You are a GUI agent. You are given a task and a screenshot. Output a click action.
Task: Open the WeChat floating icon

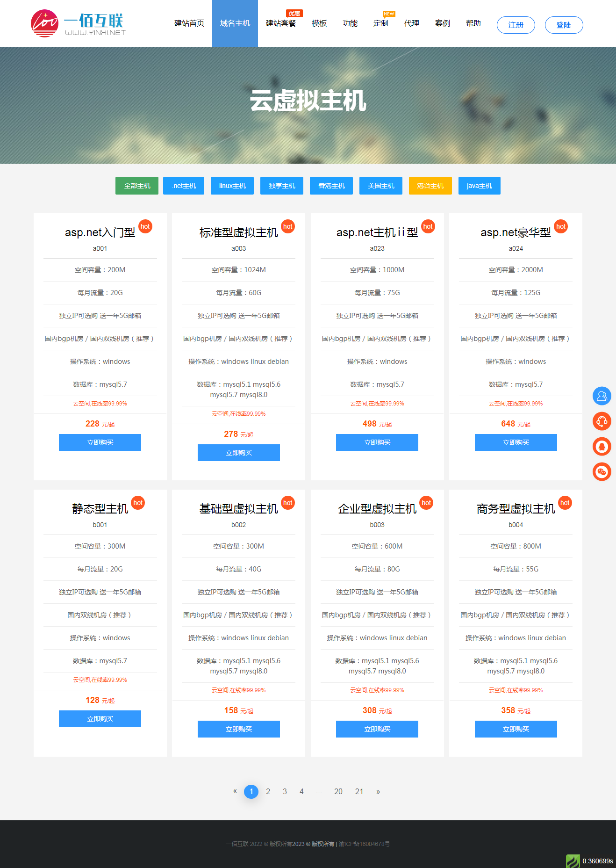[x=602, y=472]
